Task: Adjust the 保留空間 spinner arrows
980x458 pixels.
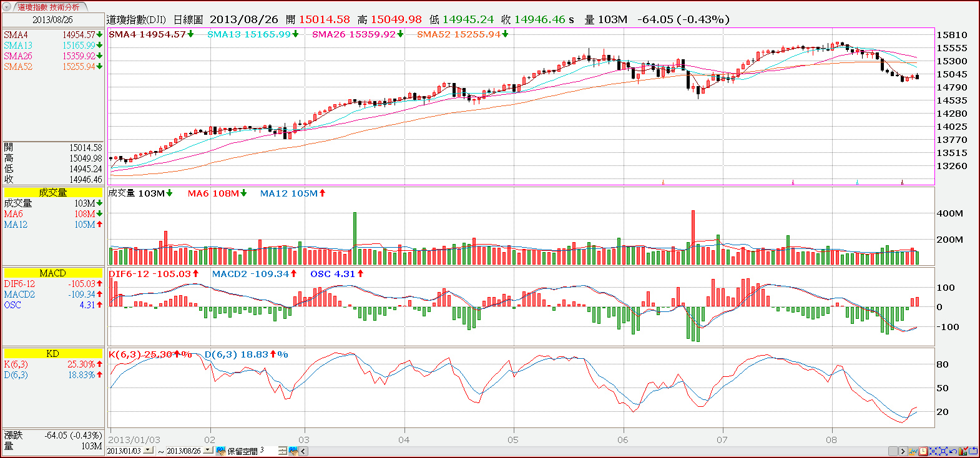Action: [x=282, y=451]
